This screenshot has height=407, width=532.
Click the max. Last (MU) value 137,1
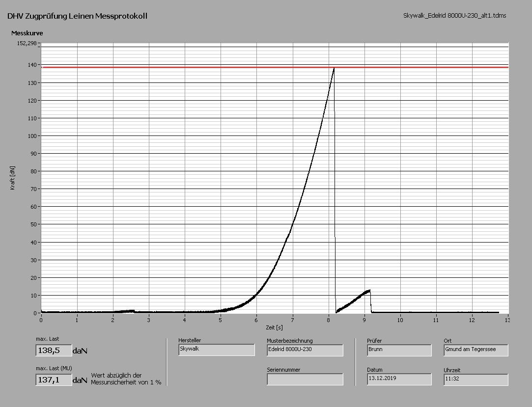[x=54, y=380]
